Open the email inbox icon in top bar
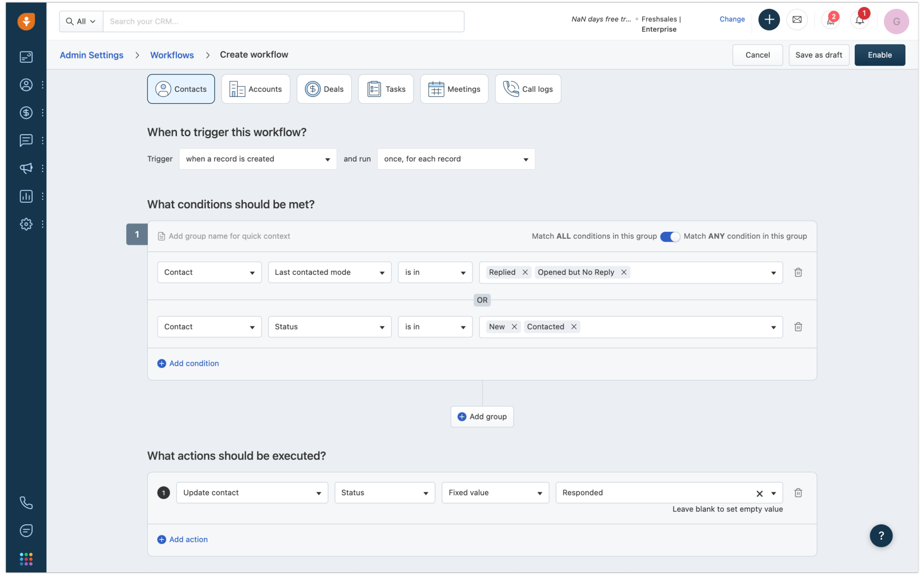924x575 pixels. pyautogui.click(x=797, y=19)
